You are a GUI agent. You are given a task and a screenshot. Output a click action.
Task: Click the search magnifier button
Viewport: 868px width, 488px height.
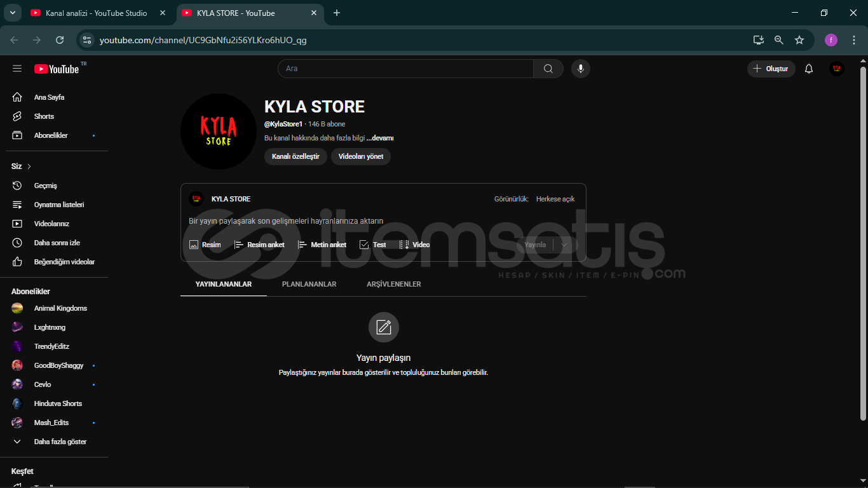tap(548, 69)
